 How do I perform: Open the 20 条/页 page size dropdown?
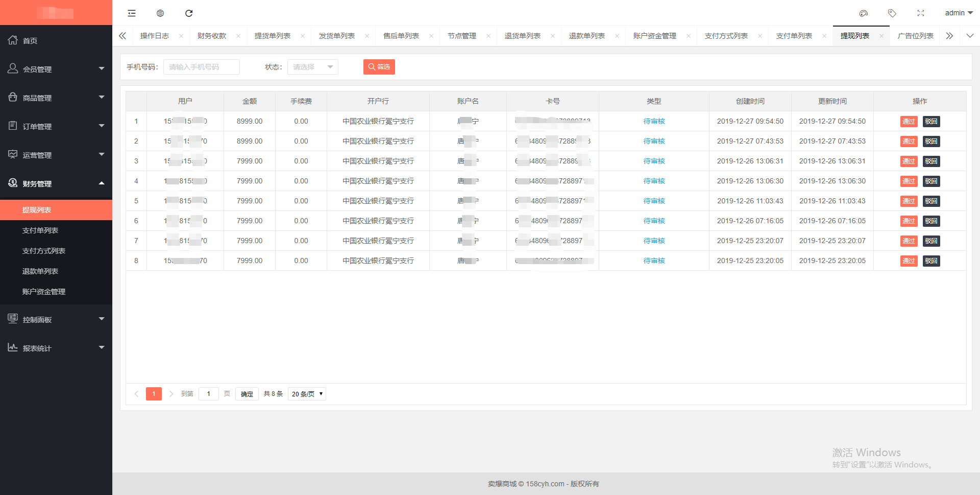tap(307, 394)
